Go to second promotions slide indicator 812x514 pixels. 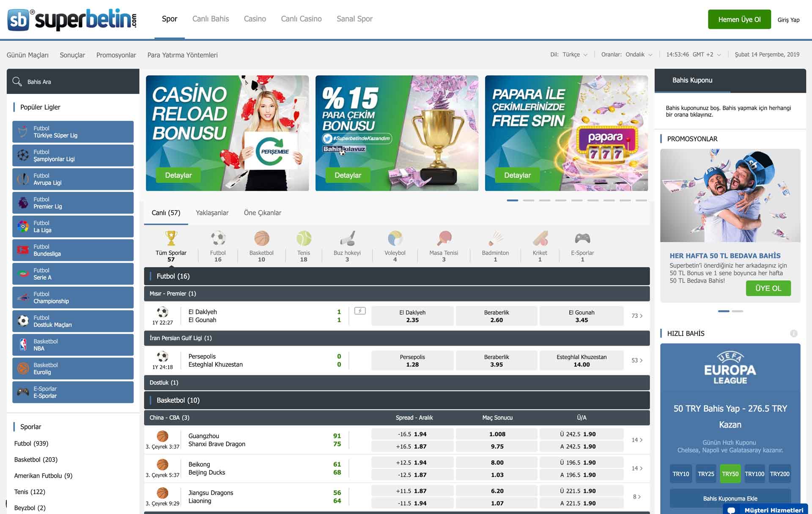[x=737, y=311]
